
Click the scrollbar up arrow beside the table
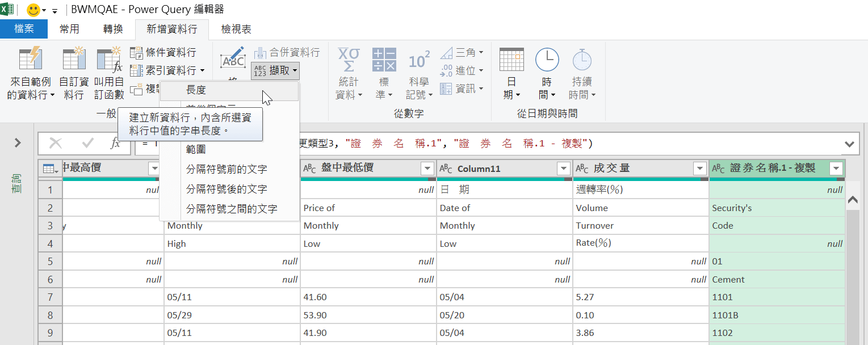(853, 200)
